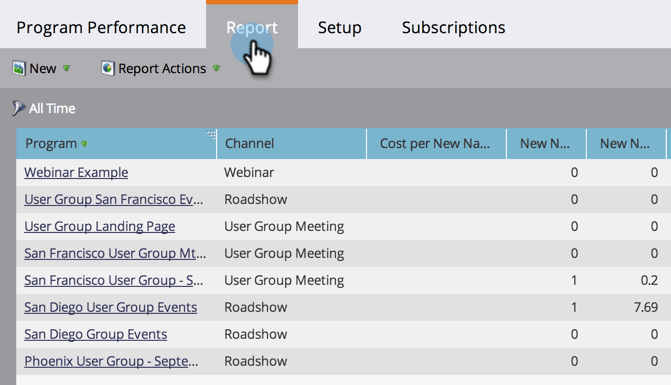This screenshot has width=671, height=385.
Task: Select Roadshow in the San Diego Group Events row
Action: tap(255, 334)
